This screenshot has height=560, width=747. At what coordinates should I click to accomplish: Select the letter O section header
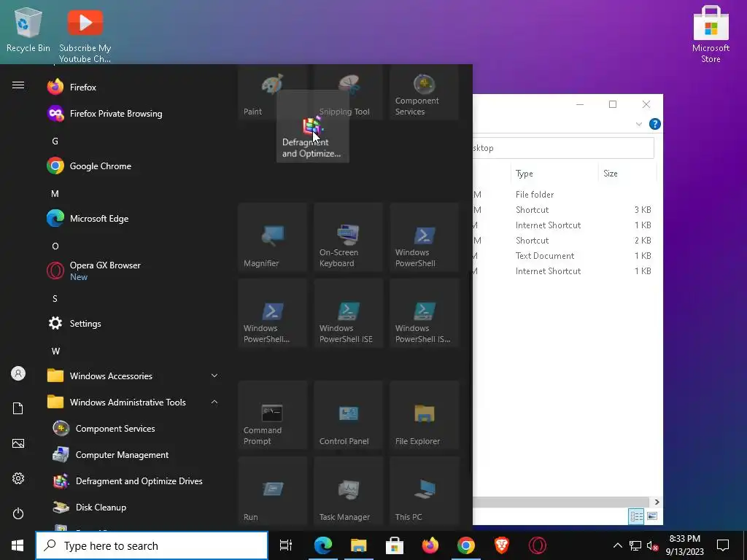pos(55,246)
